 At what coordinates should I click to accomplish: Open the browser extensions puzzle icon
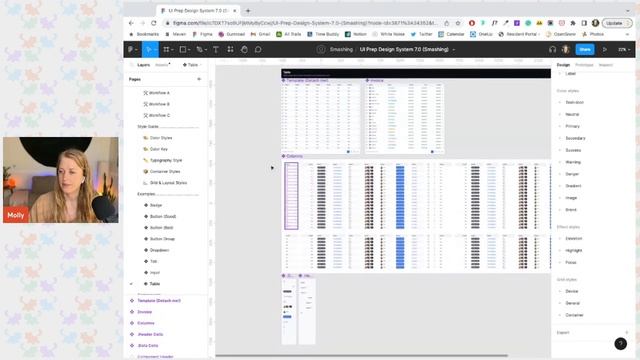[573, 23]
